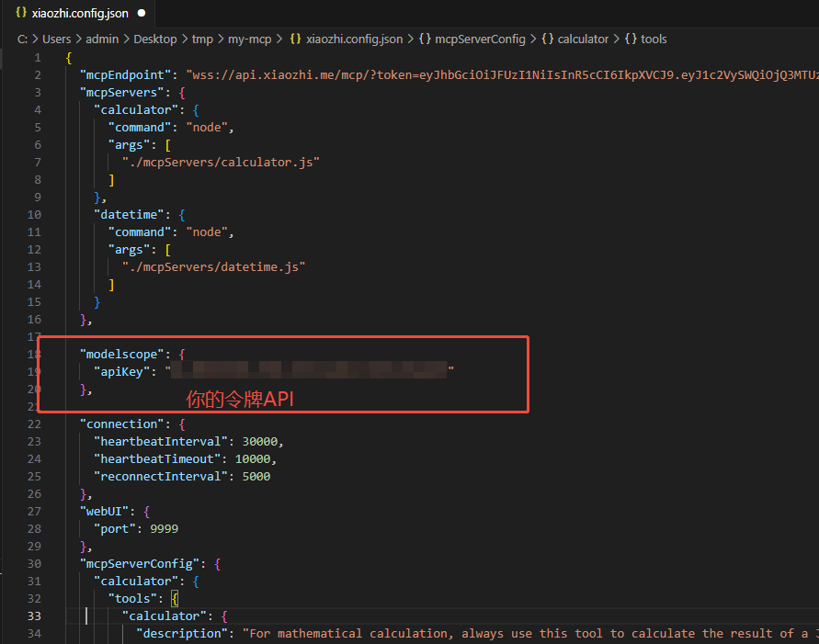Image resolution: width=819 pixels, height=644 pixels.
Task: Click the mcpServerConfig breadcrumb symbol
Action: pos(480,40)
